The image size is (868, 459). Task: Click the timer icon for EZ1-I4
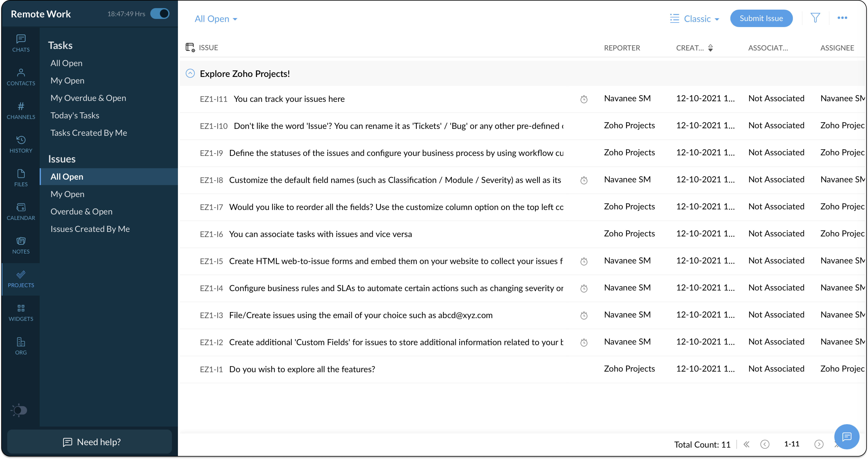(584, 288)
